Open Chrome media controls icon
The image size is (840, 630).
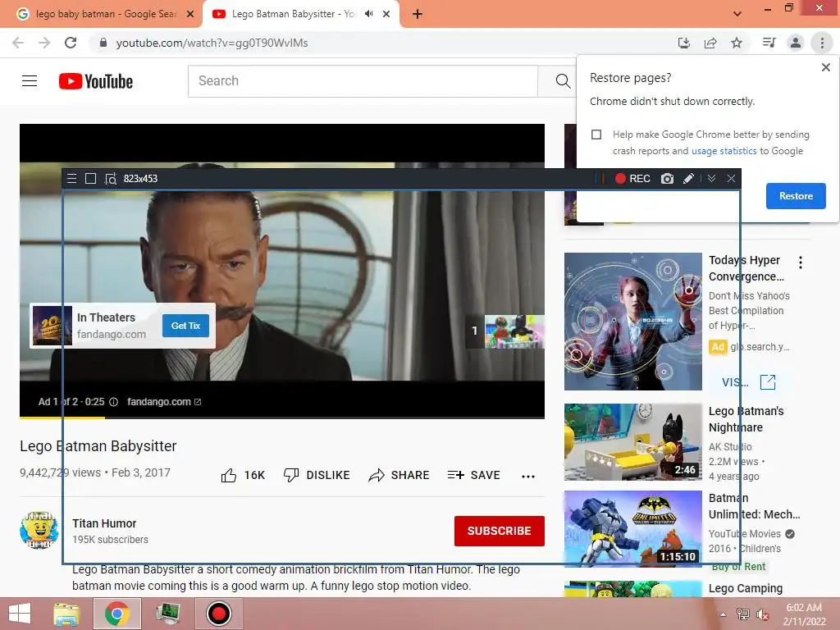pyautogui.click(x=769, y=43)
